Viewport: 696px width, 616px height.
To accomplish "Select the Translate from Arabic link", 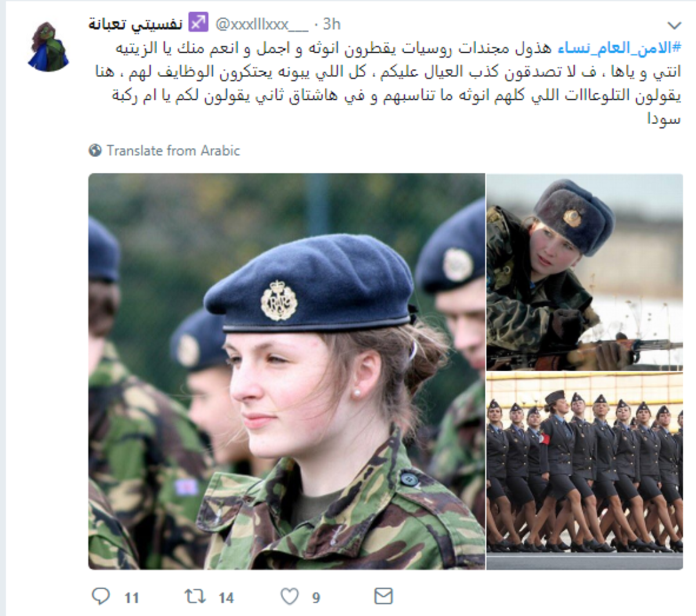I will point(173,151).
